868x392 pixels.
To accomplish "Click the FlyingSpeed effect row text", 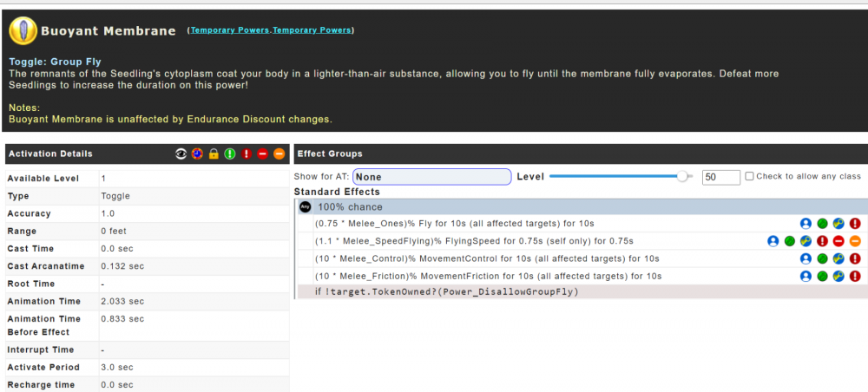I will tap(473, 241).
